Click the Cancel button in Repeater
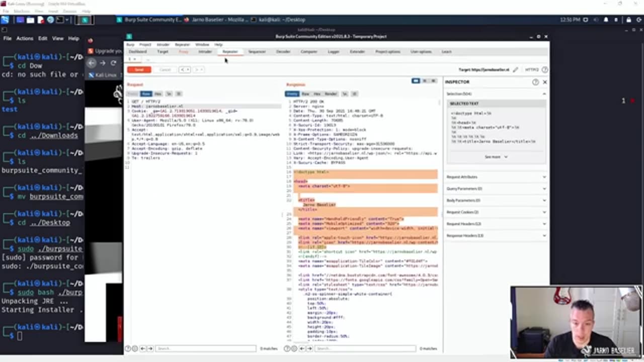 [x=165, y=70]
